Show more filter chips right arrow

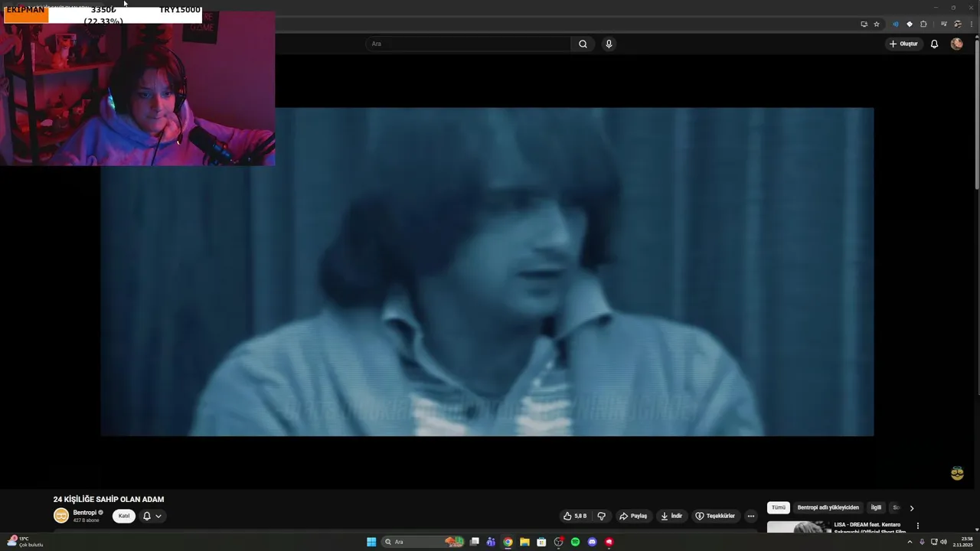click(x=911, y=508)
